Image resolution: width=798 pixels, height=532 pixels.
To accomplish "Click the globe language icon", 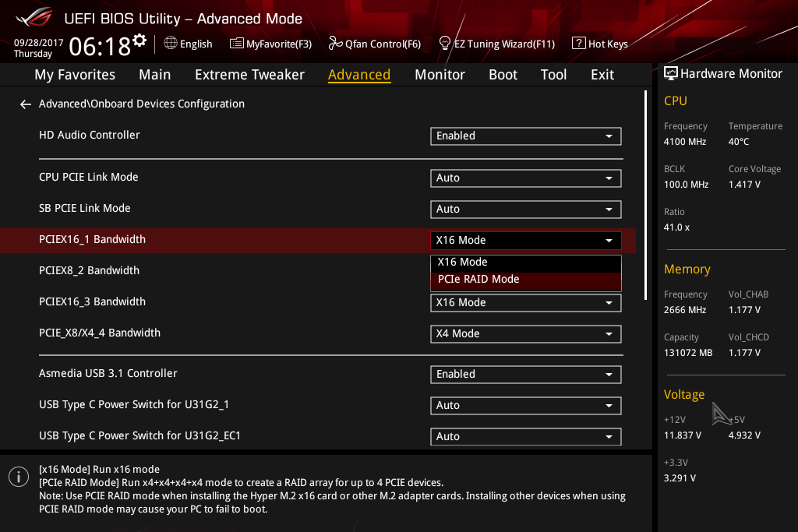I will [x=171, y=44].
